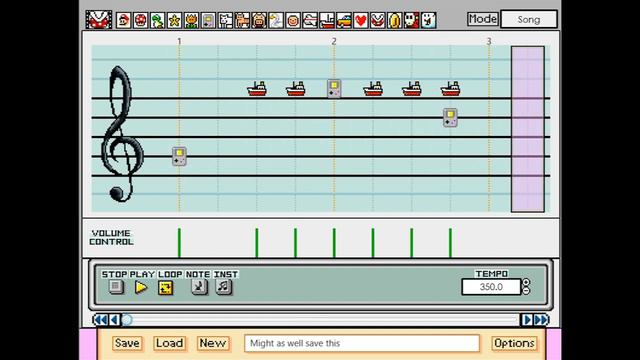
Task: Select the Car instrument
Action: [x=344, y=20]
